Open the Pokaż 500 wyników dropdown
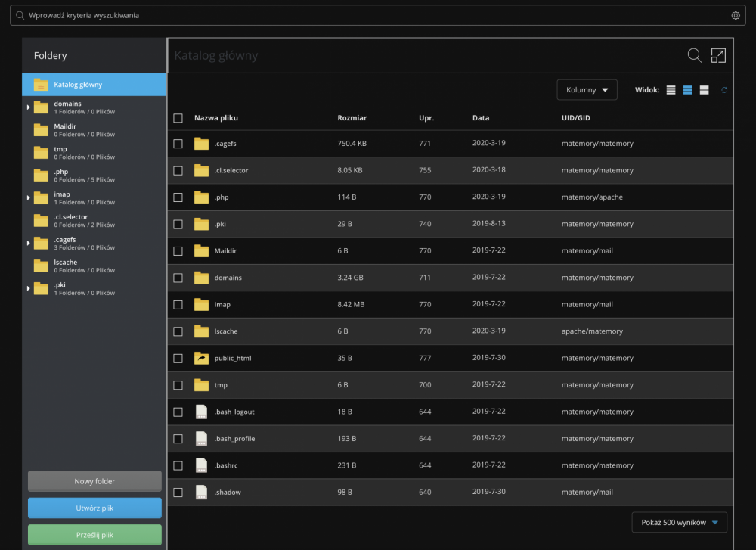Viewport: 756px width, 550px height. coord(679,522)
